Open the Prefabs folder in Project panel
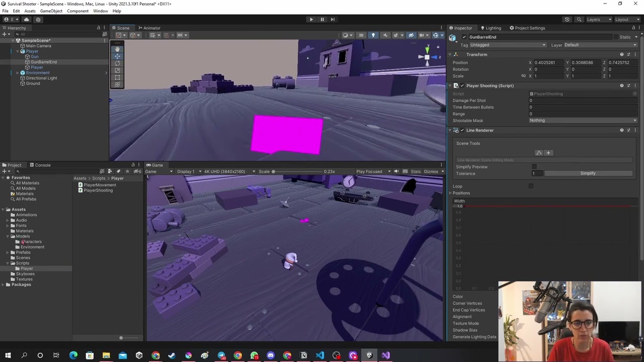Viewport: 644px width, 362px height. click(23, 252)
